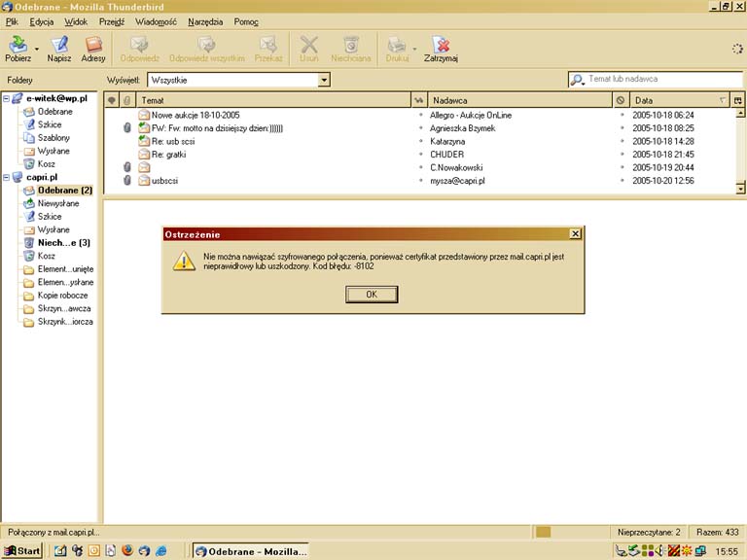
Task: Open the search magnifier options icon
Action: tap(577, 80)
